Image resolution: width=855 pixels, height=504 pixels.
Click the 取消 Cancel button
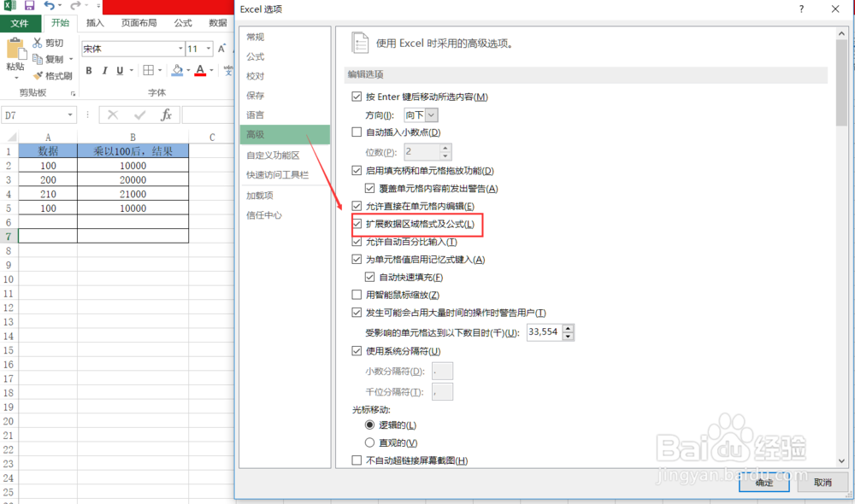pyautogui.click(x=823, y=482)
